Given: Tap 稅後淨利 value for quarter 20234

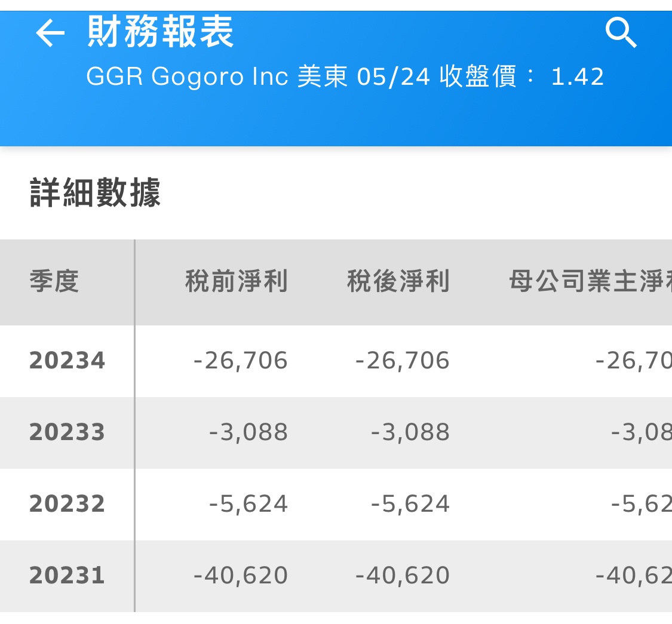Looking at the screenshot, I should click(x=402, y=361).
